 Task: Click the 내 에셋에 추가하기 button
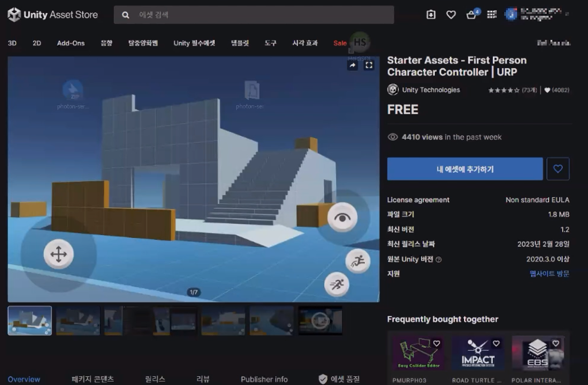click(465, 169)
